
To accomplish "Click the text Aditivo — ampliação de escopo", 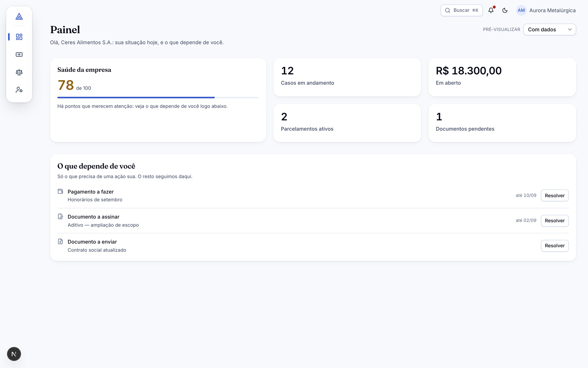I will pyautogui.click(x=103, y=225).
